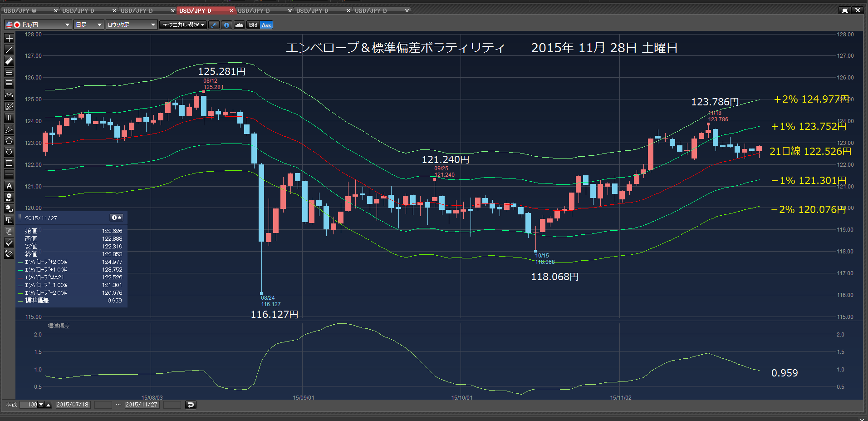Click the 21日線 122.526円 annotation

[x=810, y=151]
